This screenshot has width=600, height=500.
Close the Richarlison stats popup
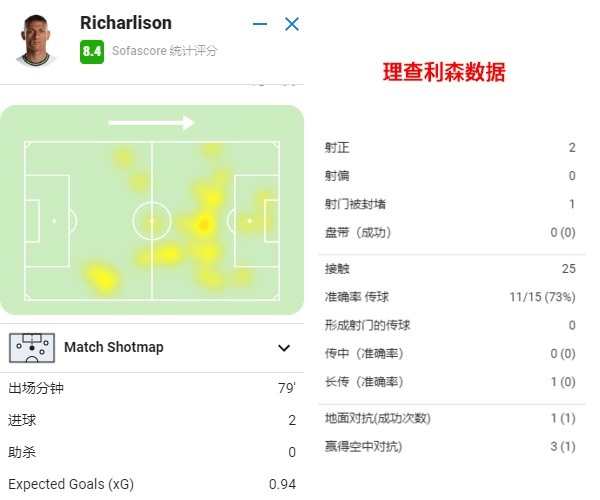click(x=292, y=24)
